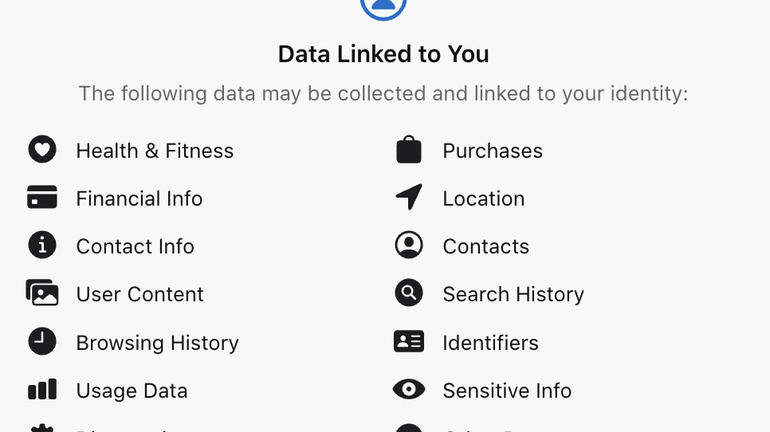Click the Data Linked to You heading
The height and width of the screenshot is (432, 770).
[384, 54]
